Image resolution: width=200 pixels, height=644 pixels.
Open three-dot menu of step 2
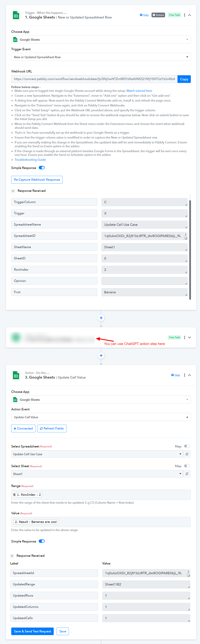(x=185, y=337)
